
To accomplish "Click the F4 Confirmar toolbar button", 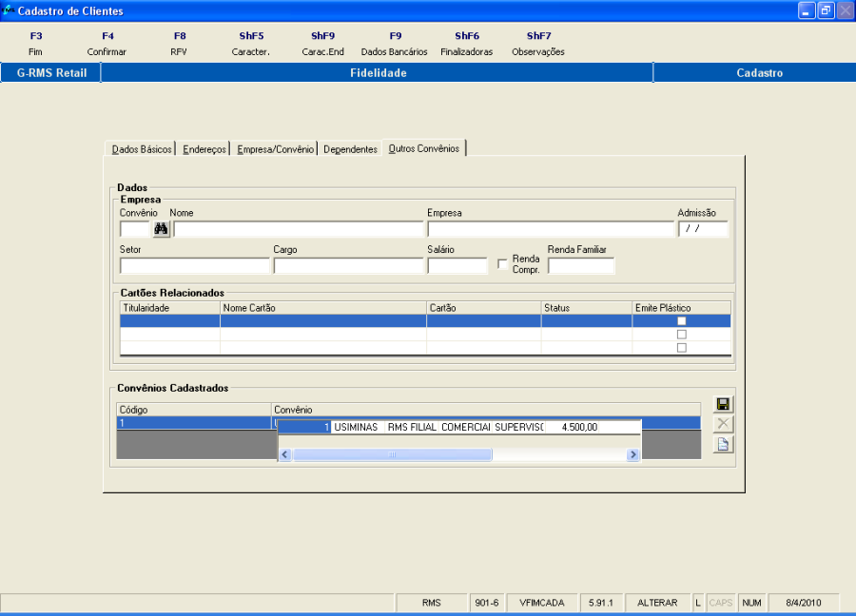I will coord(107,44).
